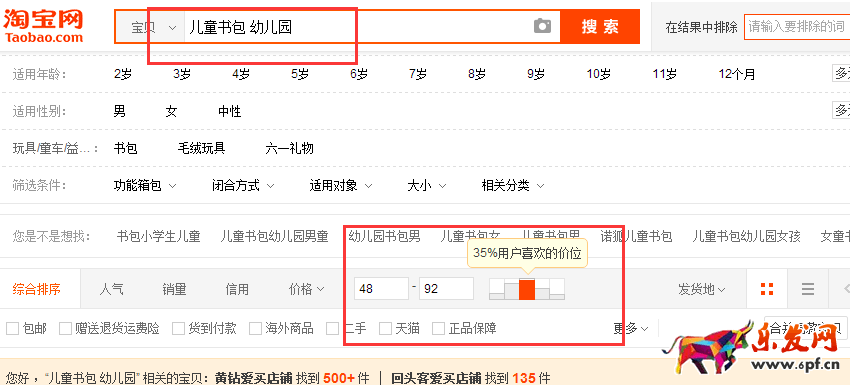Check the 货到付款 checkbox
This screenshot has width=850, height=385.
(x=178, y=328)
